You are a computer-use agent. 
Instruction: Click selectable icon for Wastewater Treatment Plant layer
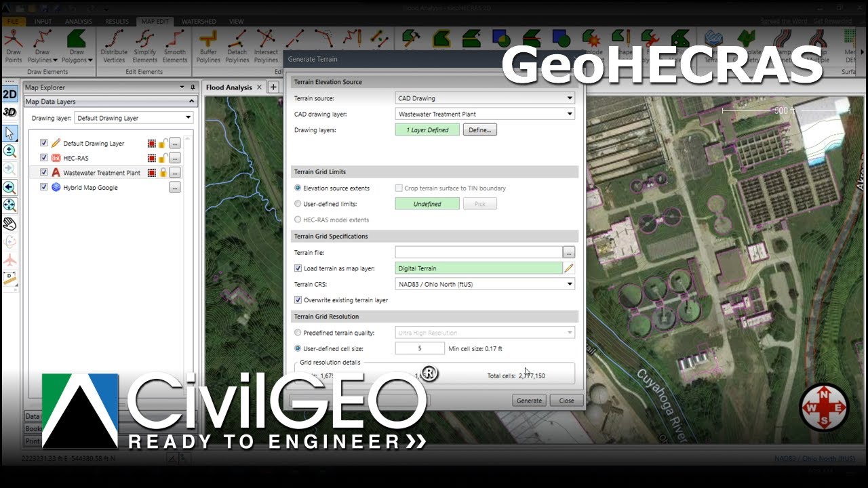click(152, 173)
